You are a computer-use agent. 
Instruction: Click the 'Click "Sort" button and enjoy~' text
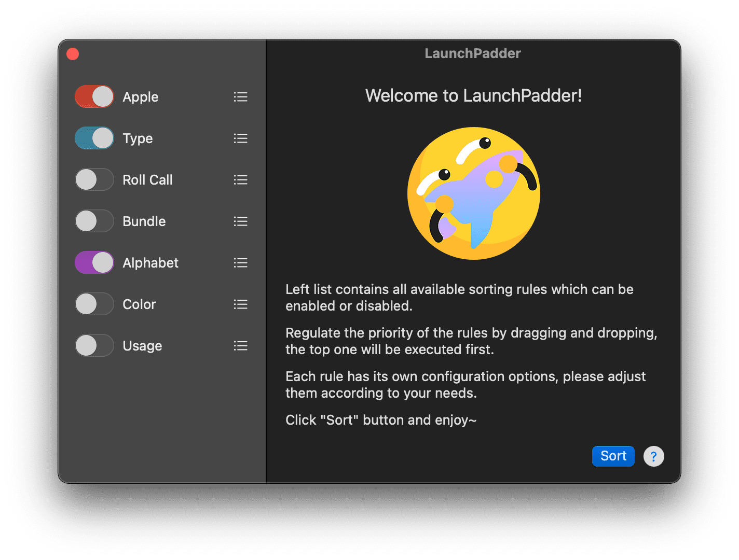point(381,420)
